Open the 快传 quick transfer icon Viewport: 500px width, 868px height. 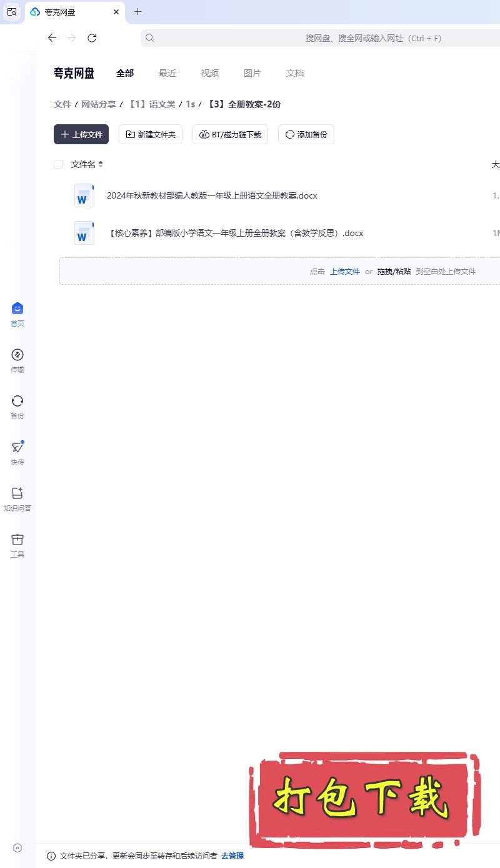(x=17, y=447)
